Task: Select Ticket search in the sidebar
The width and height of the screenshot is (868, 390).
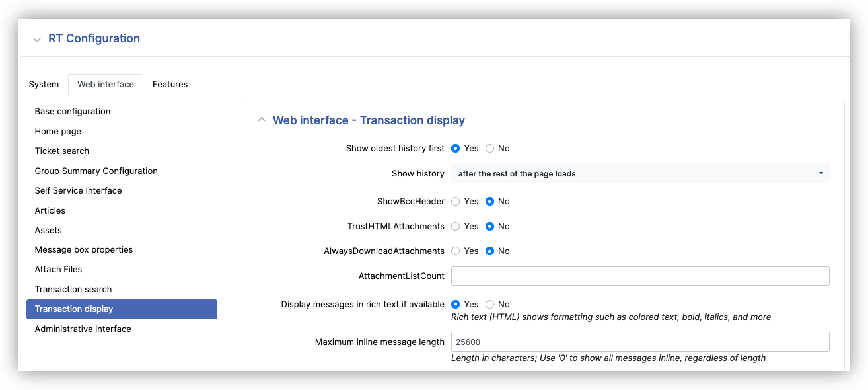Action: 62,151
